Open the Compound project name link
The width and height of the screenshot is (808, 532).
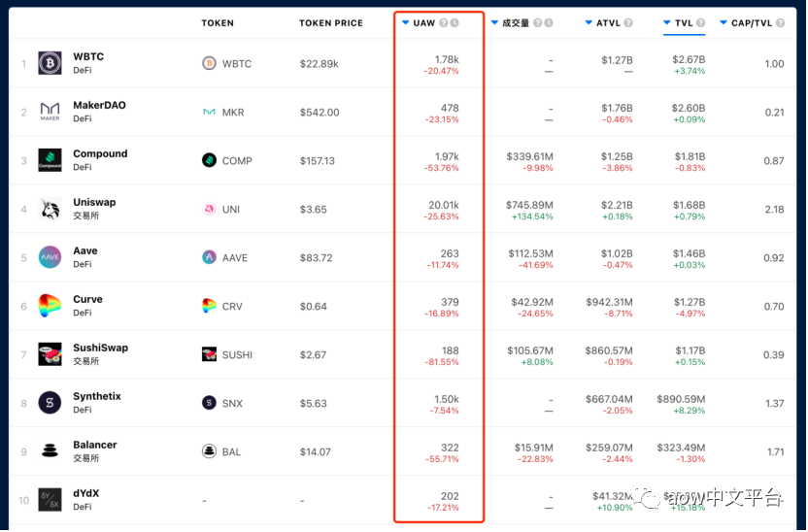pyautogui.click(x=100, y=153)
